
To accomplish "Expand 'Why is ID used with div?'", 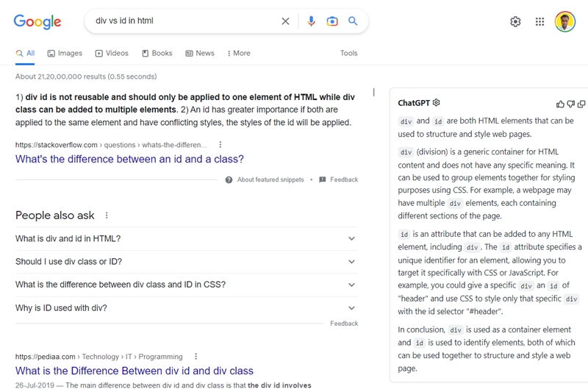I will pos(187,308).
